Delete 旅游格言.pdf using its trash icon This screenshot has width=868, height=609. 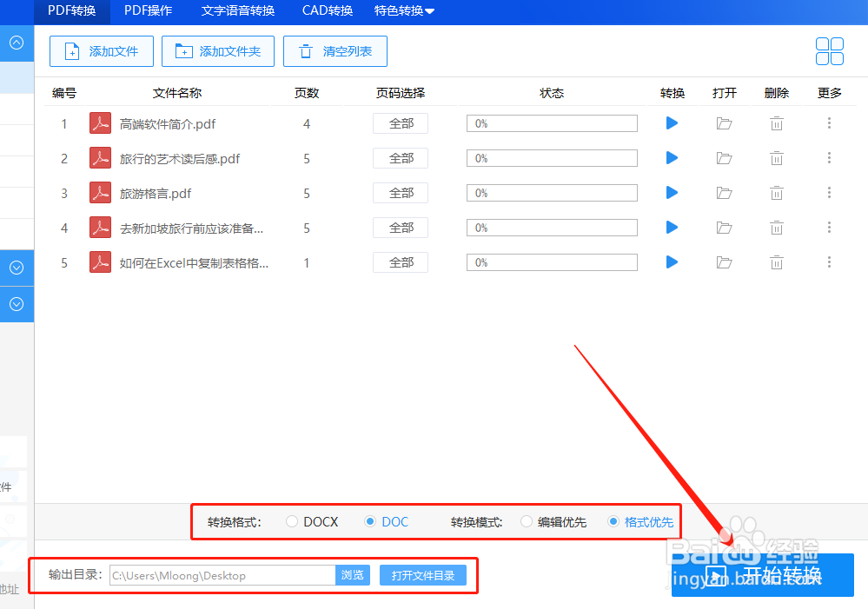(x=776, y=193)
